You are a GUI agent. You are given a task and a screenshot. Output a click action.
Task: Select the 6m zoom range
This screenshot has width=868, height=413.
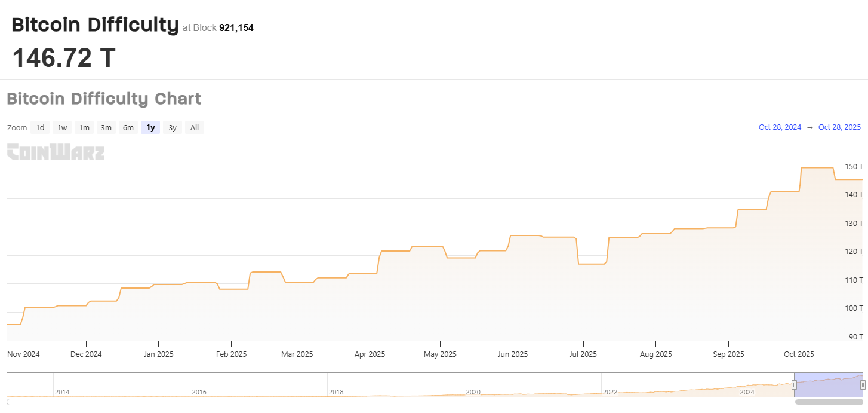pos(128,127)
